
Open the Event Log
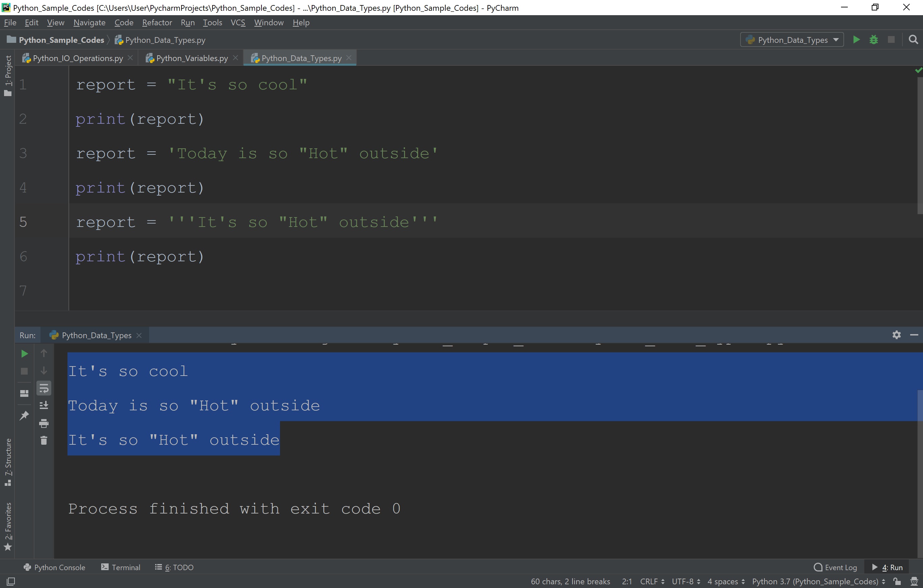click(840, 567)
